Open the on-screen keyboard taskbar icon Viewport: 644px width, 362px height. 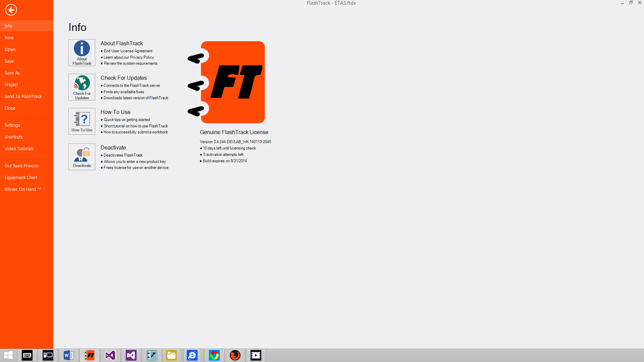click(27, 355)
